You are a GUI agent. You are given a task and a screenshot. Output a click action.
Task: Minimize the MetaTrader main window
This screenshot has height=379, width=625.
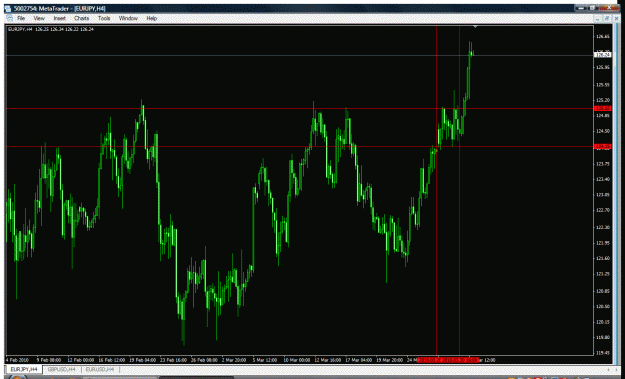tap(582, 8)
